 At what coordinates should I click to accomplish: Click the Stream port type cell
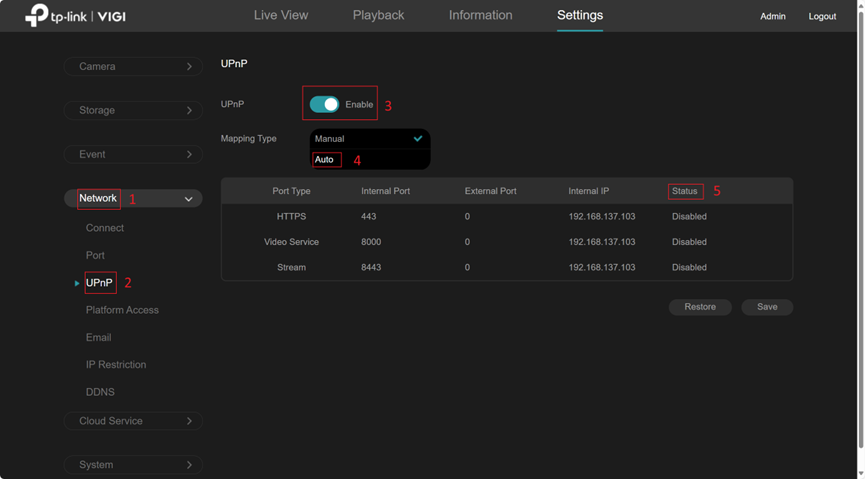pyautogui.click(x=291, y=267)
